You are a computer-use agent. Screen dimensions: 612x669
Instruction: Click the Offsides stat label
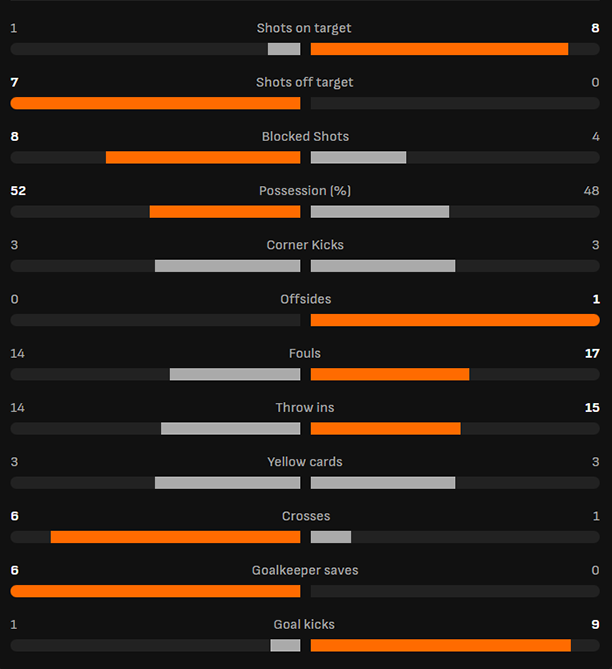coord(305,299)
